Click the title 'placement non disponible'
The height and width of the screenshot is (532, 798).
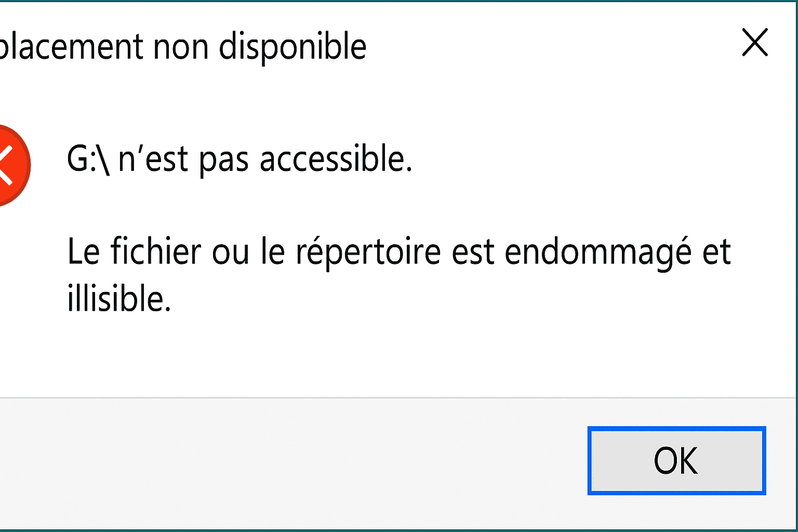pos(184,46)
